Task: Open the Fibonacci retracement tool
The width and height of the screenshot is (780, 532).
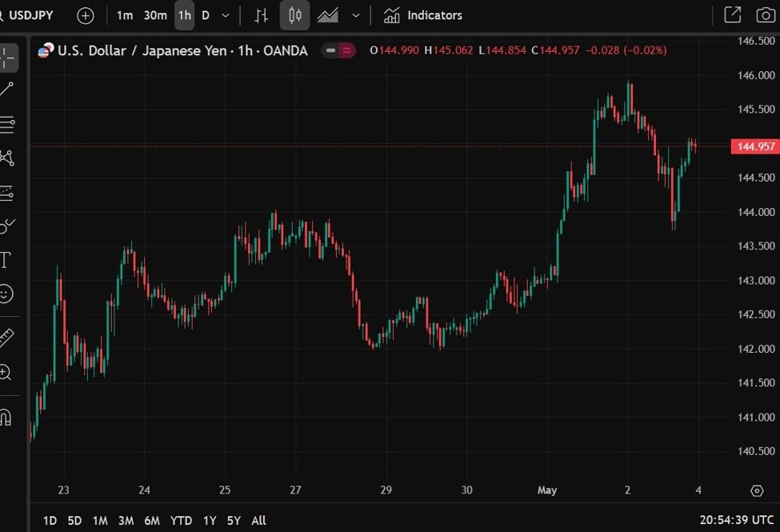Action: coord(10,124)
